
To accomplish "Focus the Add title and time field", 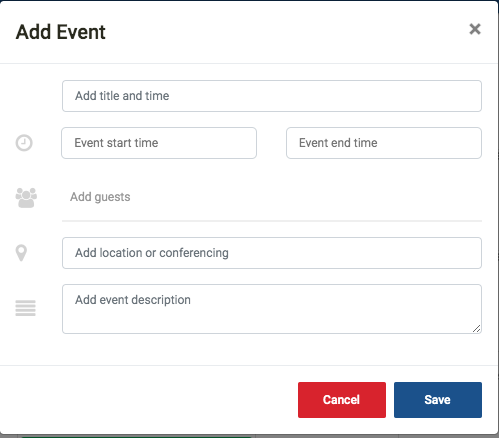I will [272, 96].
